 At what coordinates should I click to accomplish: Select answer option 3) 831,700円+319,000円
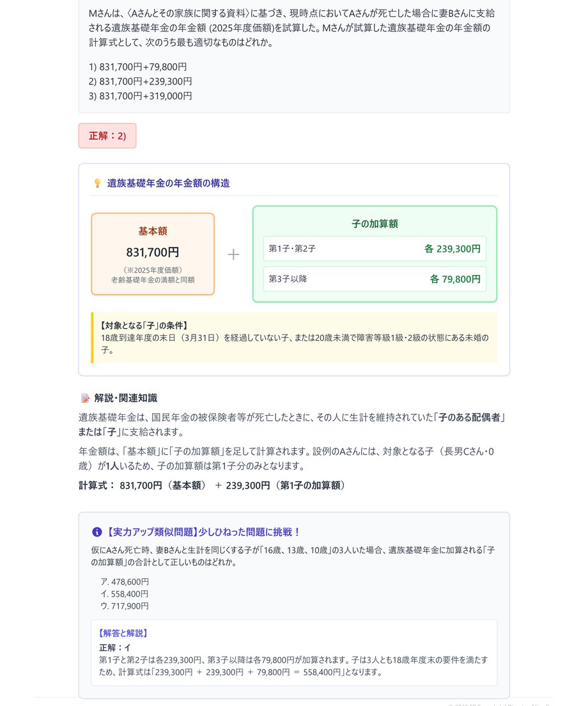pyautogui.click(x=141, y=96)
